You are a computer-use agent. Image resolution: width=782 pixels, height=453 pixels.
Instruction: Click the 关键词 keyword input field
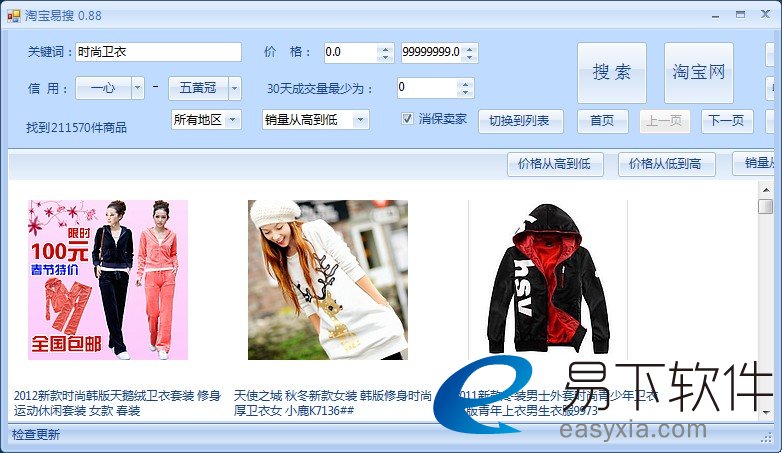[x=159, y=52]
